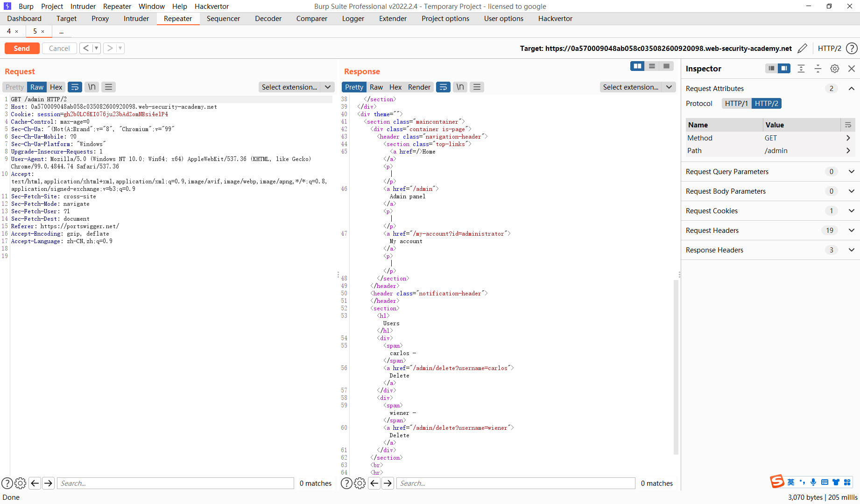Open the Request editor settings gear
Image resolution: width=860 pixels, height=504 pixels.
[x=20, y=483]
